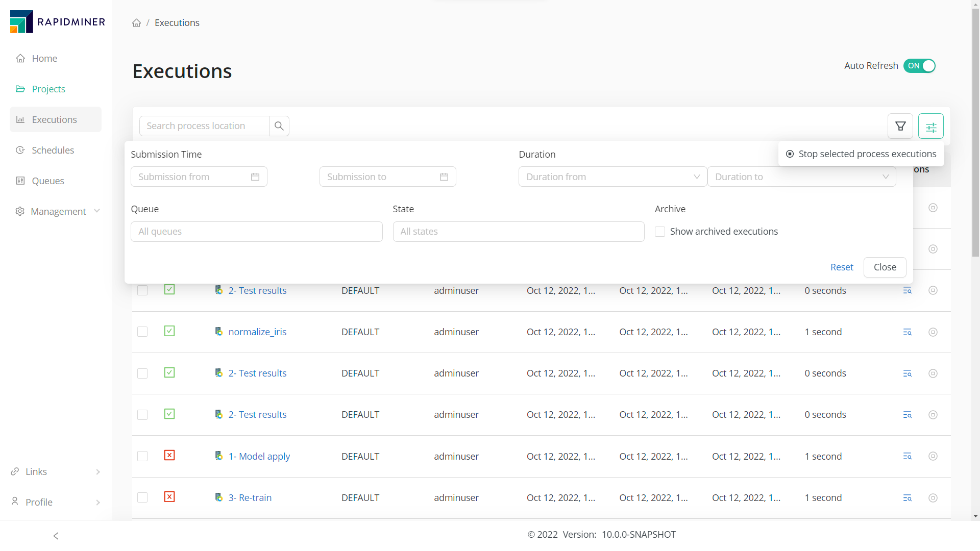This screenshot has width=980, height=551.
Task: Open details icon for normalize_iris row
Action: click(x=907, y=332)
